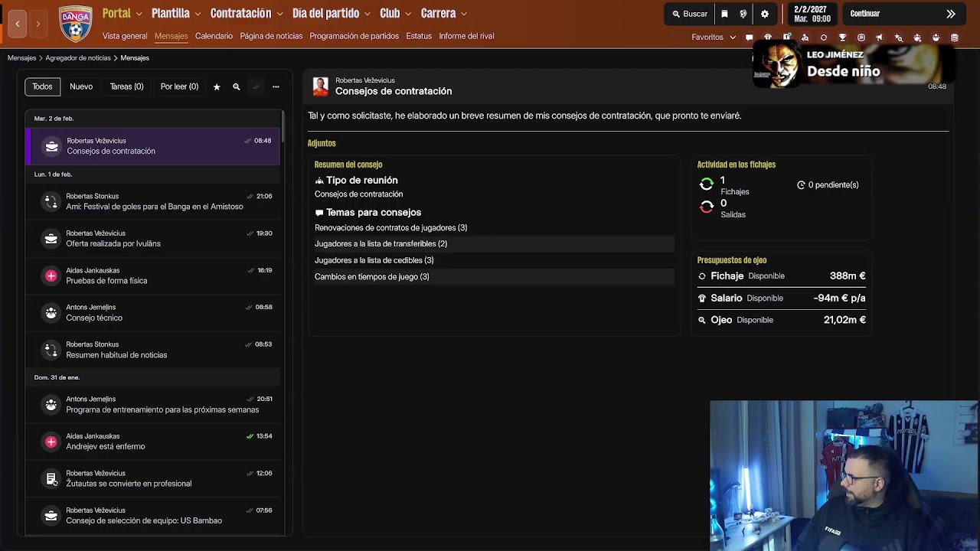Click the Banga club badge logo
This screenshot has width=980, height=551.
click(75, 23)
